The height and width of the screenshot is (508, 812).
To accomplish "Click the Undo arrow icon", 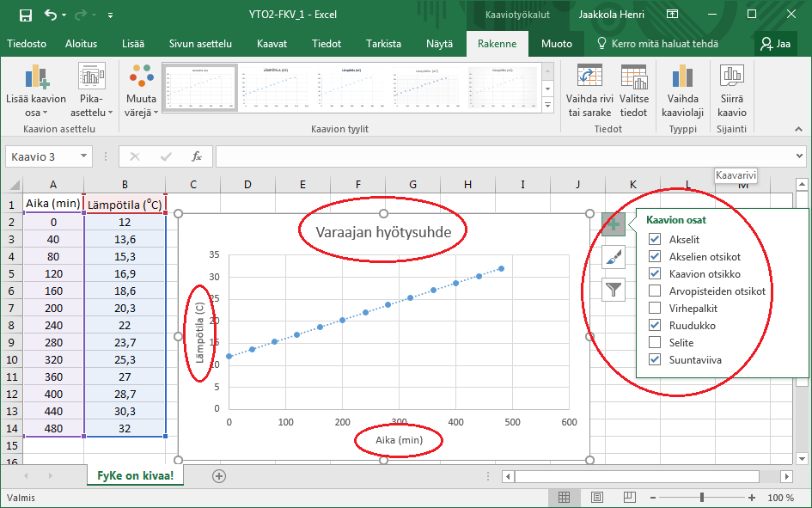I will point(51,15).
